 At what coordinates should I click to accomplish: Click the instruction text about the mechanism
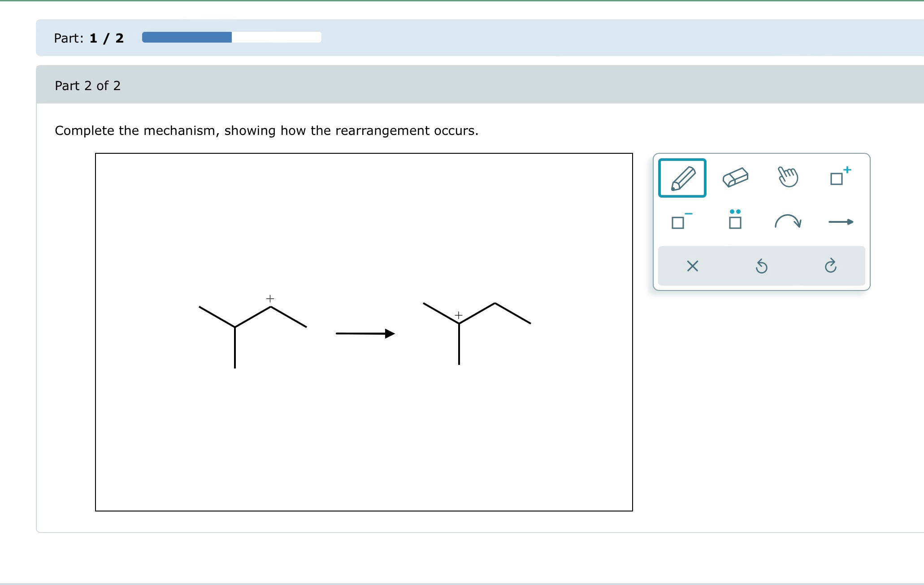click(266, 130)
